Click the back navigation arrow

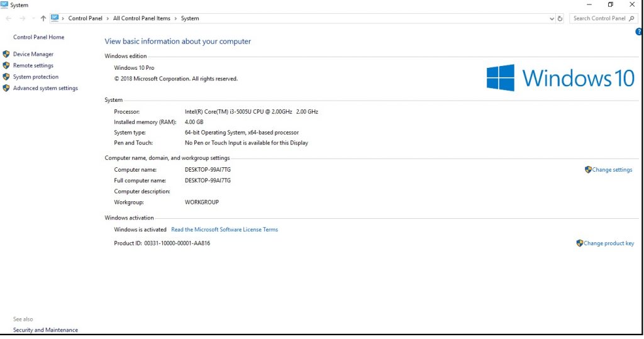pyautogui.click(x=9, y=18)
